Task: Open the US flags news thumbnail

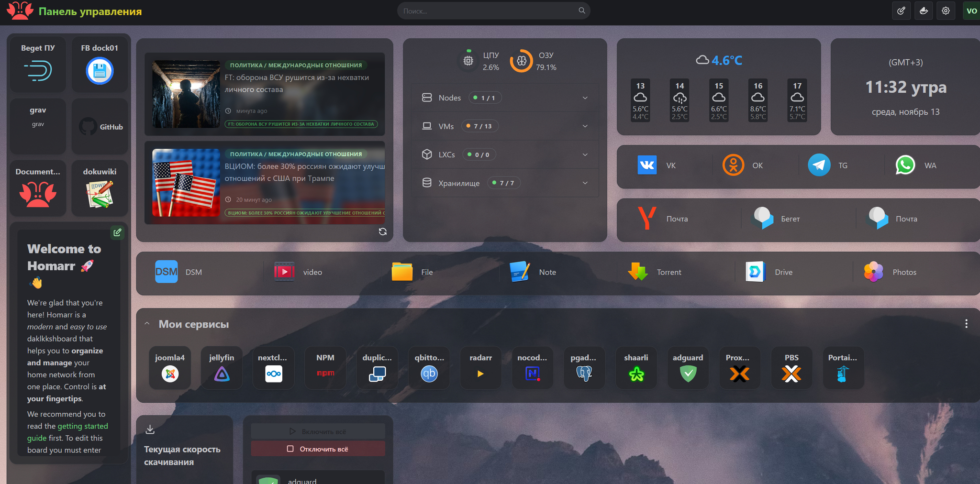Action: (186, 183)
